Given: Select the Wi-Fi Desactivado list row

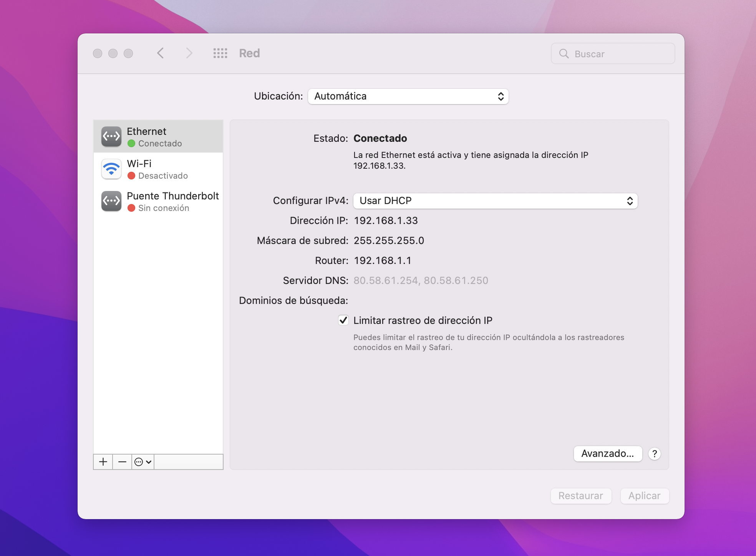Looking at the screenshot, I should [158, 169].
